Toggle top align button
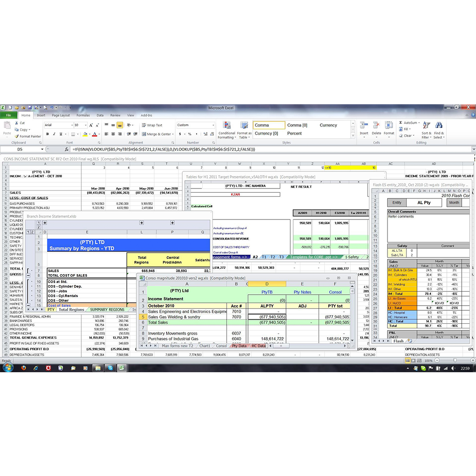476x476 pixels. click(106, 125)
